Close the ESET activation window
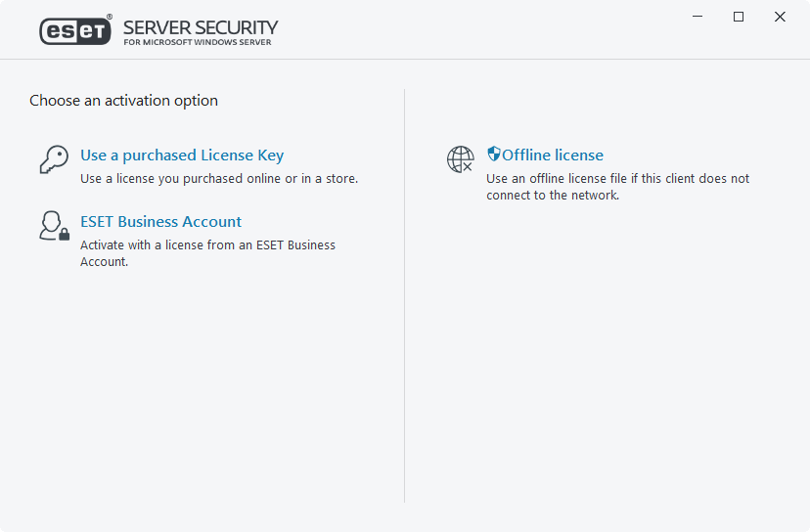Screen dimensions: 810x532 click(x=780, y=17)
